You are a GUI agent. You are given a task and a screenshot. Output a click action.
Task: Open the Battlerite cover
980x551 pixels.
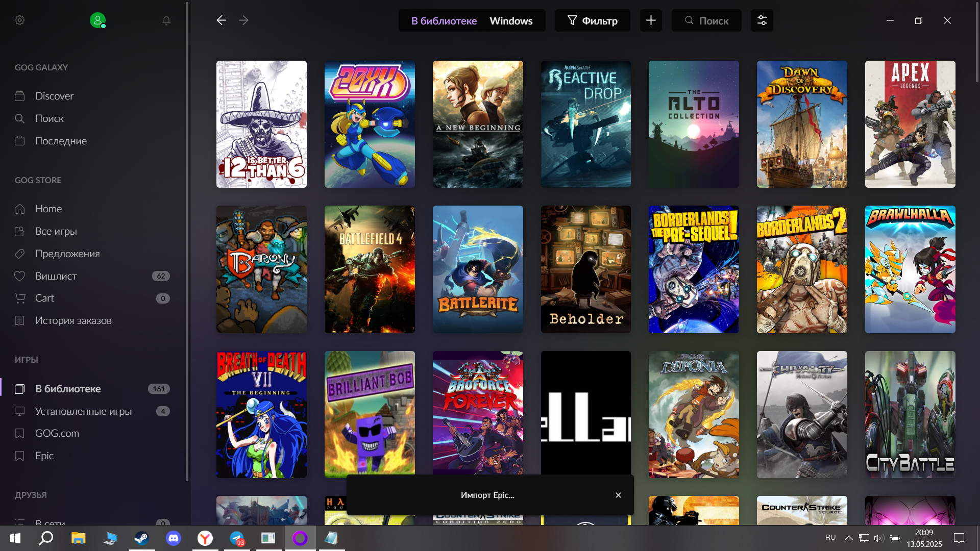click(x=478, y=269)
